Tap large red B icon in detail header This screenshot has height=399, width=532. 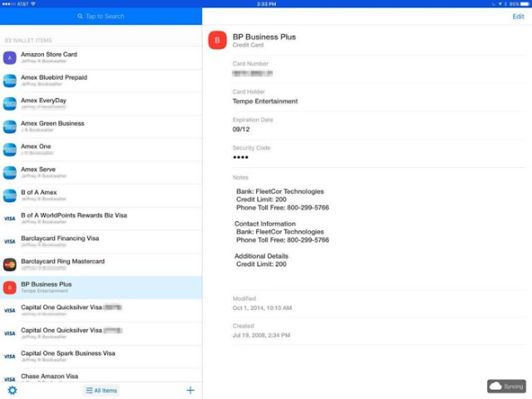[218, 40]
